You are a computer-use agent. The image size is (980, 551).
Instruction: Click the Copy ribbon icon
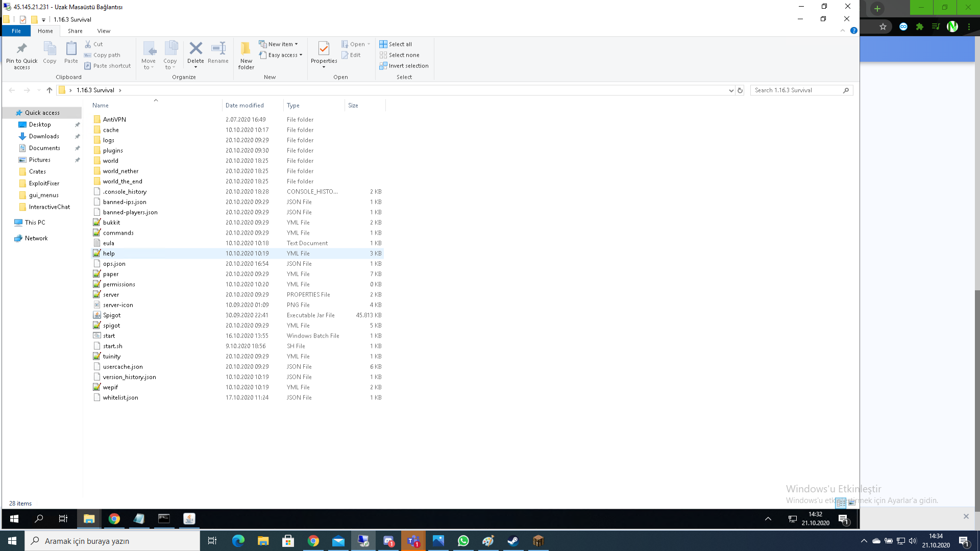(50, 53)
